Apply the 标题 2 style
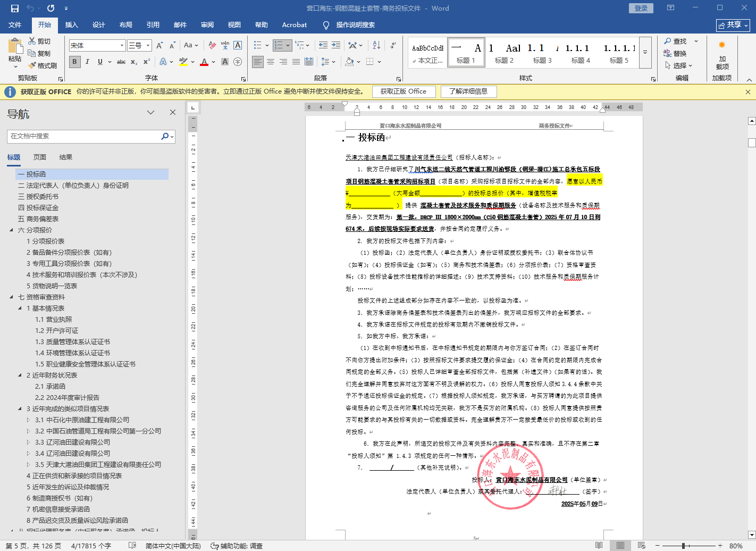 [504, 52]
